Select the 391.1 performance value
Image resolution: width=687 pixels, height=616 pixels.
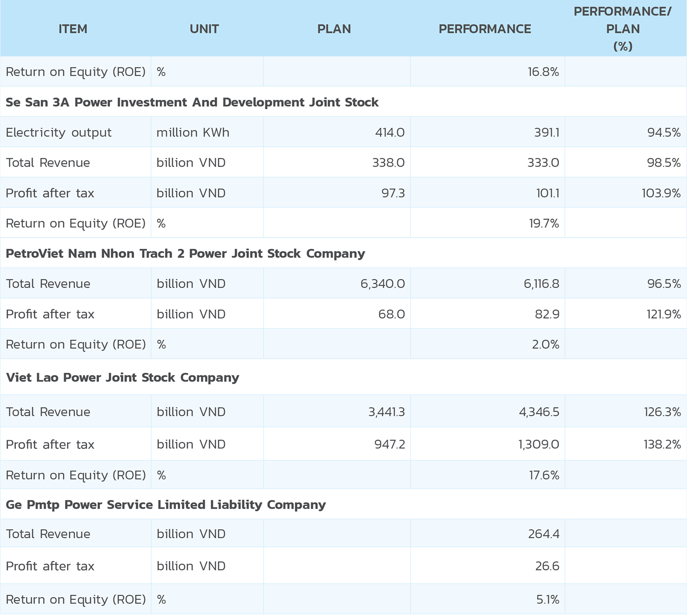[547, 132]
